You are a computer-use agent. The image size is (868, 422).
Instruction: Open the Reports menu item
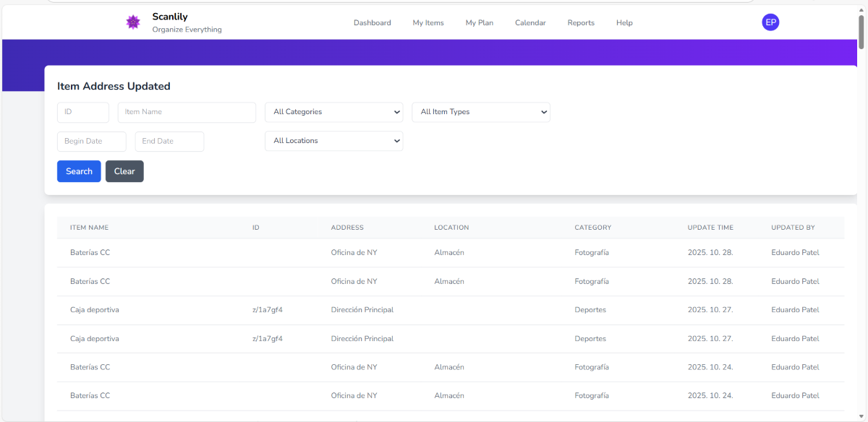(581, 23)
